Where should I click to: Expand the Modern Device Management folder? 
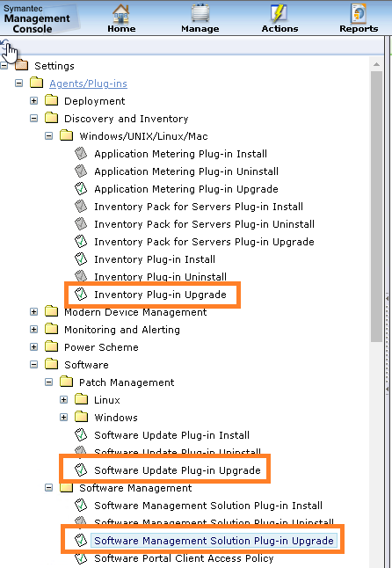pyautogui.click(x=33, y=311)
